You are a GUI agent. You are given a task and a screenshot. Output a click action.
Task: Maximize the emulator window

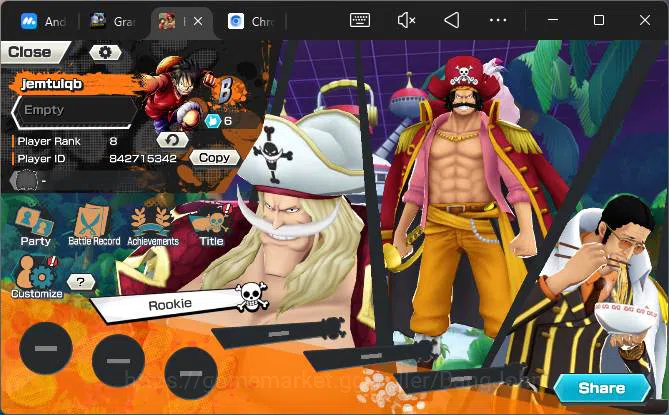click(x=599, y=20)
